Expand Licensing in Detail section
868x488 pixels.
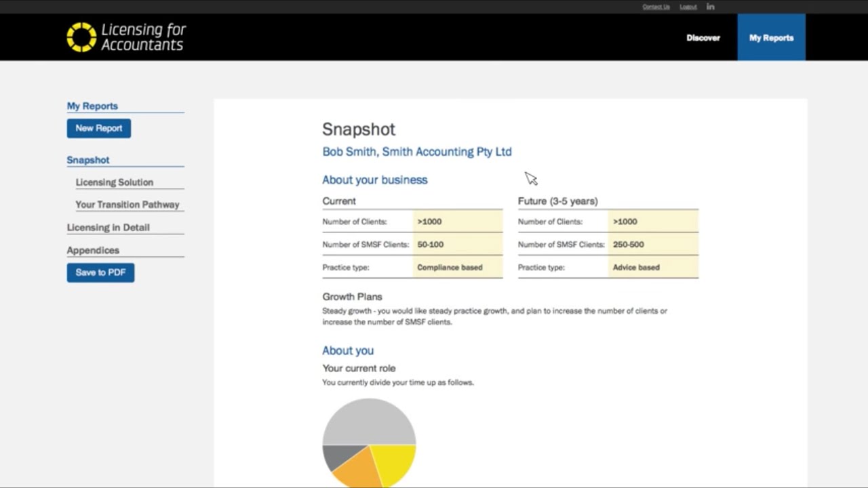[108, 228]
